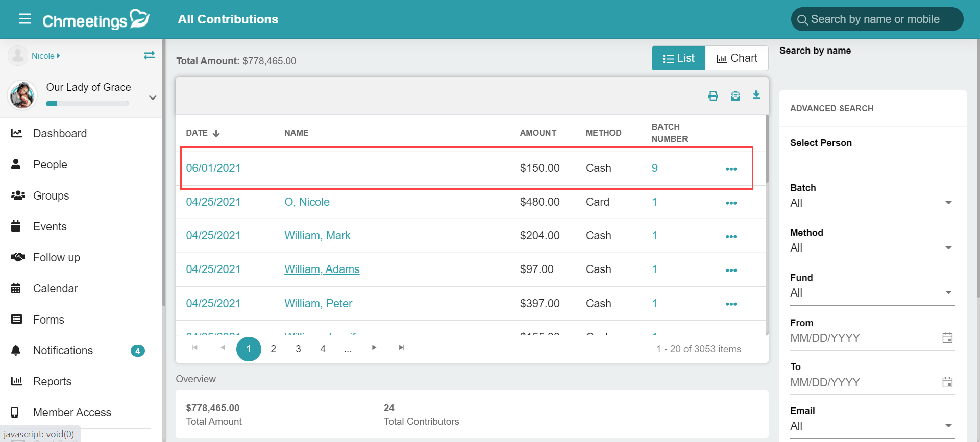The width and height of the screenshot is (980, 442).
Task: Open the O, Nicole contributor link
Action: click(x=307, y=202)
